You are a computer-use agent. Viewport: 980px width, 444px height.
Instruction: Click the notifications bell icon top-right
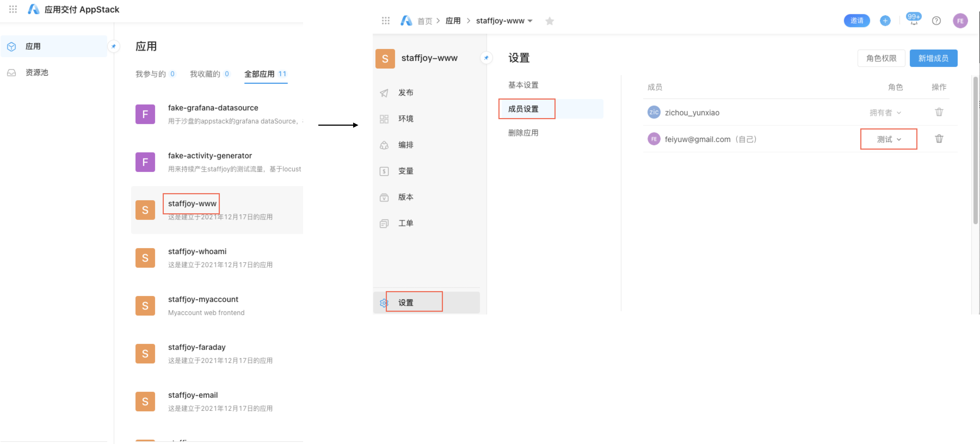click(913, 20)
